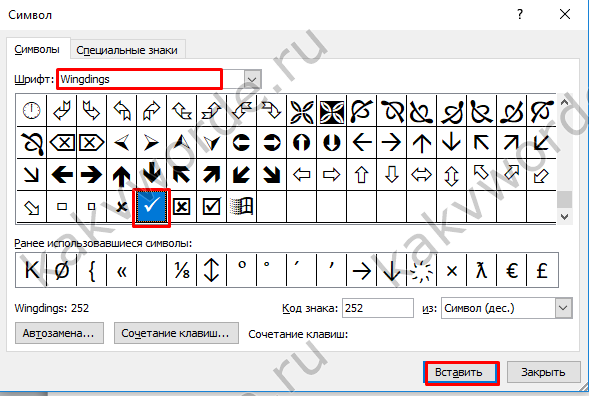Pick the small plain X symbol in the last row
The height and width of the screenshot is (396, 589).
(121, 207)
